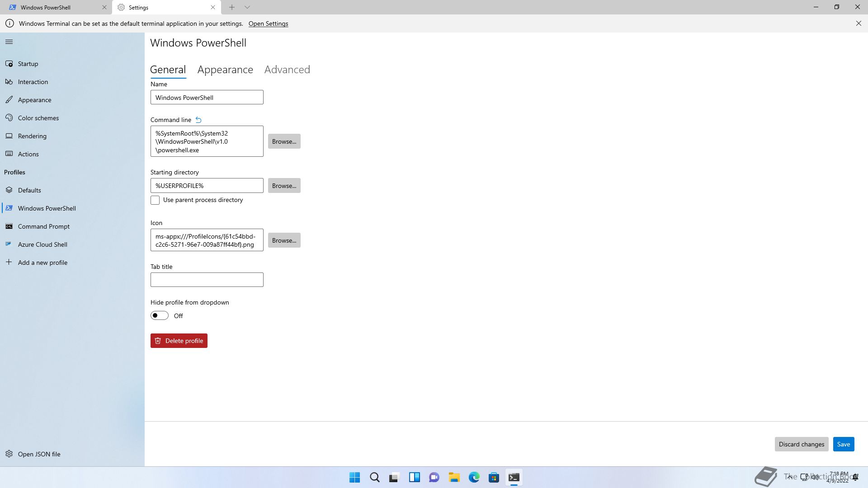The width and height of the screenshot is (868, 488).
Task: Open the Startup settings page
Action: [x=72, y=64]
